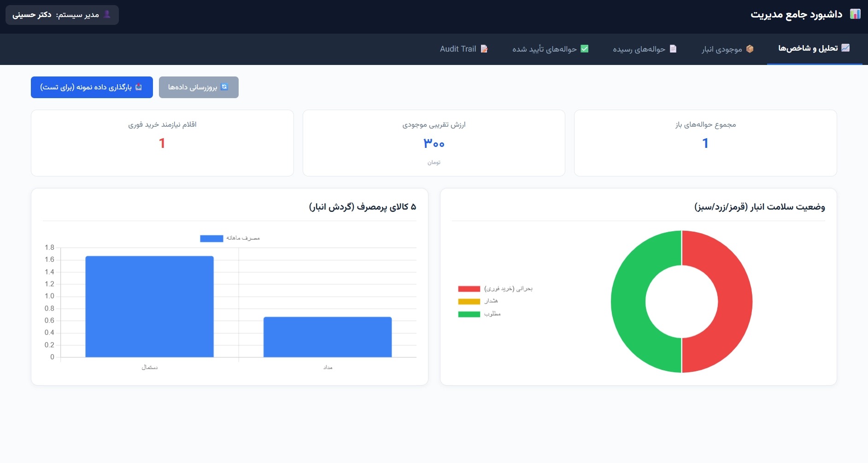Toggle the red بحرانی (خرید فوری) legend swatch
868x463 pixels.
tap(469, 289)
